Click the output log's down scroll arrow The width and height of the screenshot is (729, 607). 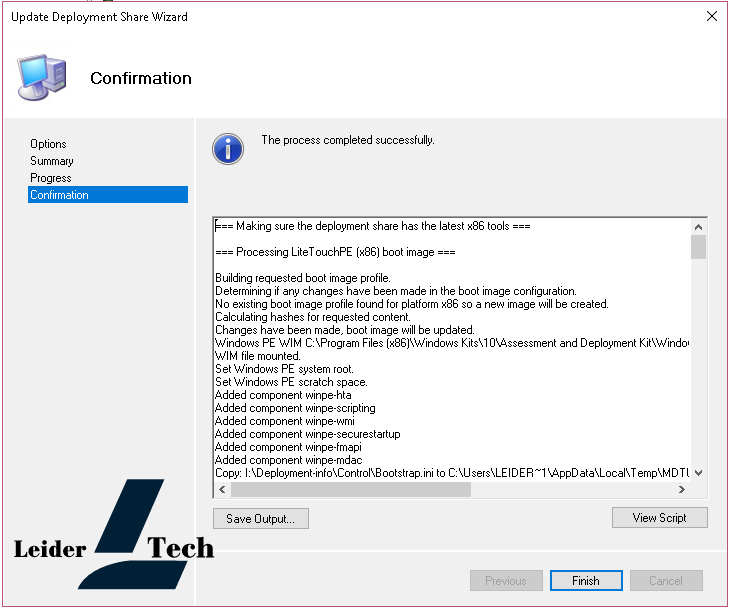tap(698, 472)
